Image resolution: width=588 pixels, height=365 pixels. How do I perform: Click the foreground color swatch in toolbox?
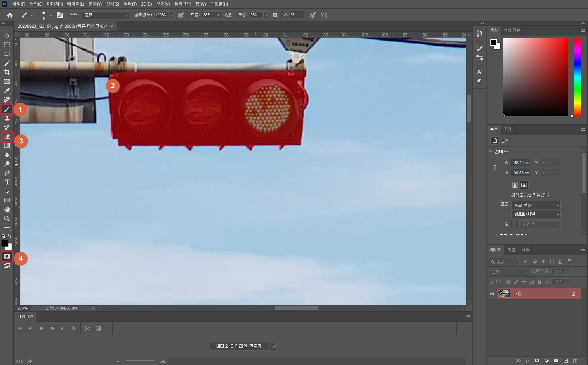point(5,243)
